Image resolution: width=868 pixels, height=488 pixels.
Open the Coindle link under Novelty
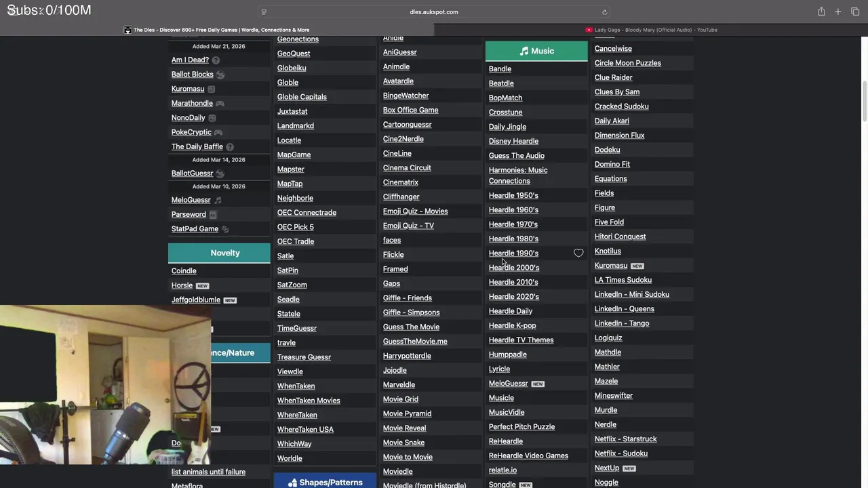[184, 271]
